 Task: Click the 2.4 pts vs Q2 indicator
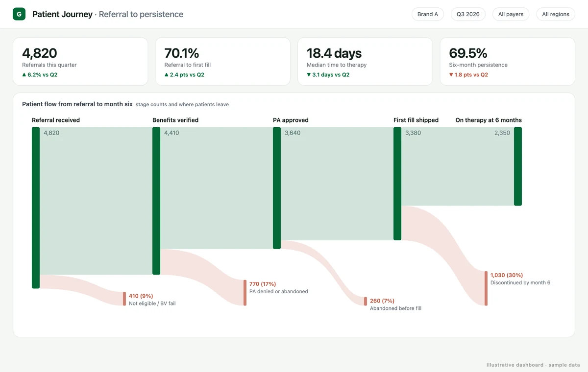click(184, 75)
